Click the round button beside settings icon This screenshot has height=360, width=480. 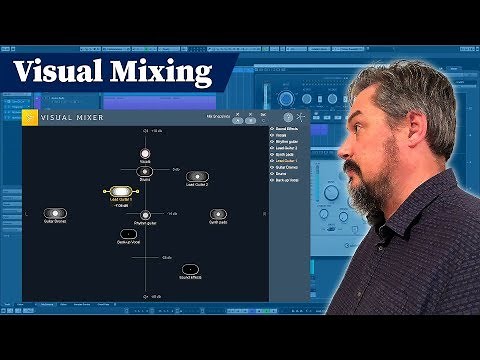tap(288, 117)
